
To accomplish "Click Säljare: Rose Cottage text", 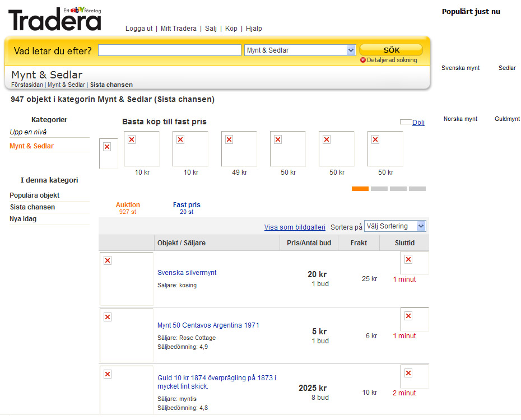I will coord(187,338).
